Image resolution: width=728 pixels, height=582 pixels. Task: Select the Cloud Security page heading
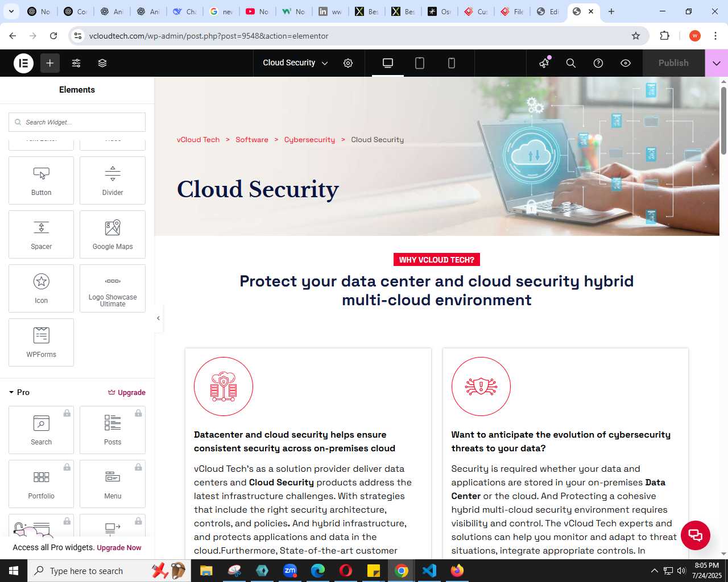(x=258, y=189)
